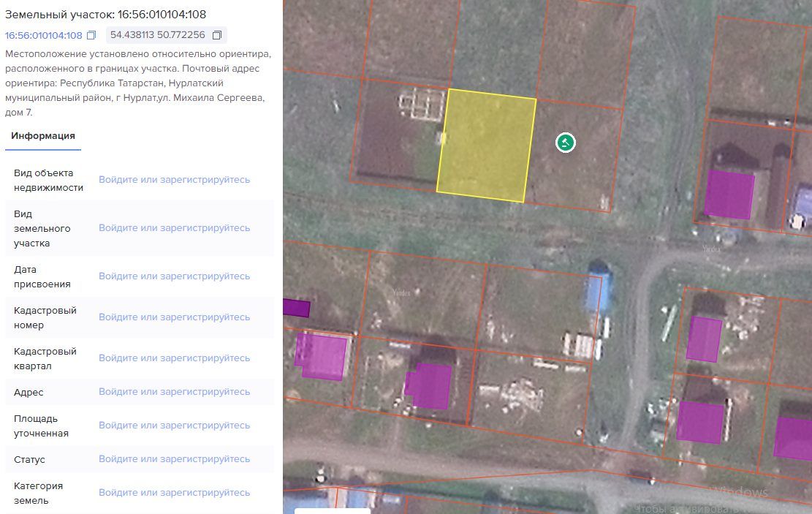Click the Статус label
The width and height of the screenshot is (812, 514).
(x=29, y=460)
